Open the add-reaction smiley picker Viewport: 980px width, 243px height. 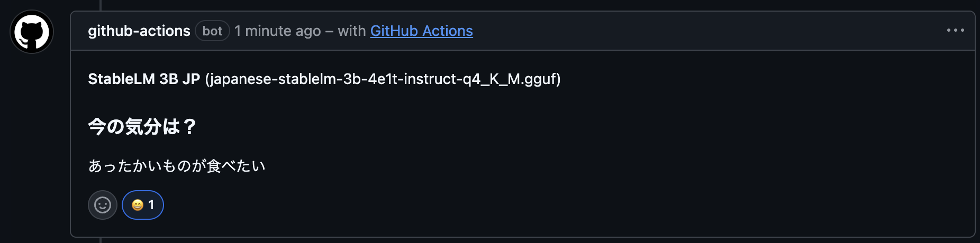pos(102,205)
